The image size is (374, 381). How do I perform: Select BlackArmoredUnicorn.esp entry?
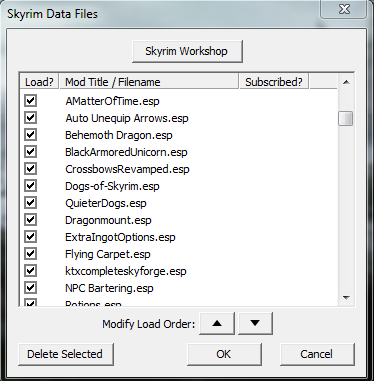pyautogui.click(x=126, y=152)
